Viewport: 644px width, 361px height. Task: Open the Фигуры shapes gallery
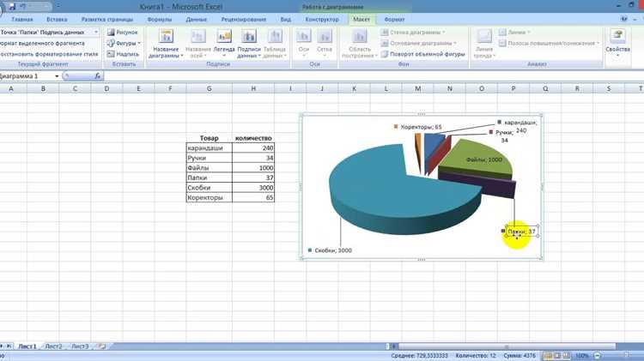click(124, 43)
